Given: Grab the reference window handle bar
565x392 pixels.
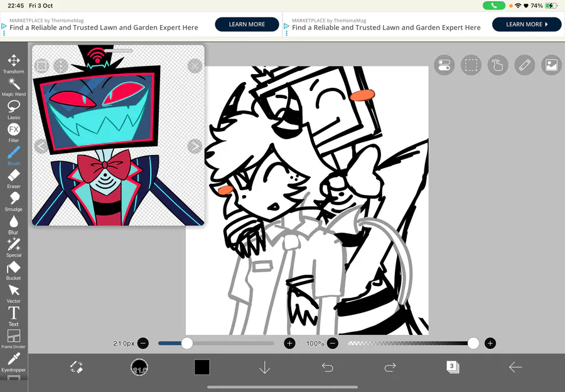Looking at the screenshot, I should coord(118,51).
